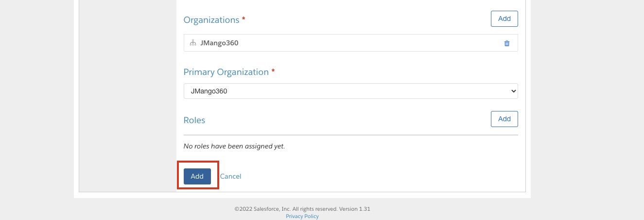This screenshot has height=220, width=644.
Task: Click Add button in Organizations section
Action: (x=504, y=18)
